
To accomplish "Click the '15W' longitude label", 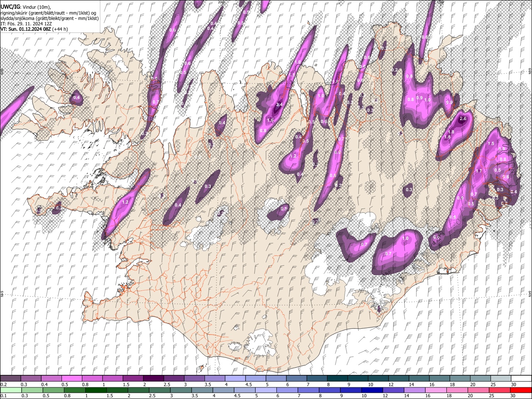I will click(x=441, y=2).
